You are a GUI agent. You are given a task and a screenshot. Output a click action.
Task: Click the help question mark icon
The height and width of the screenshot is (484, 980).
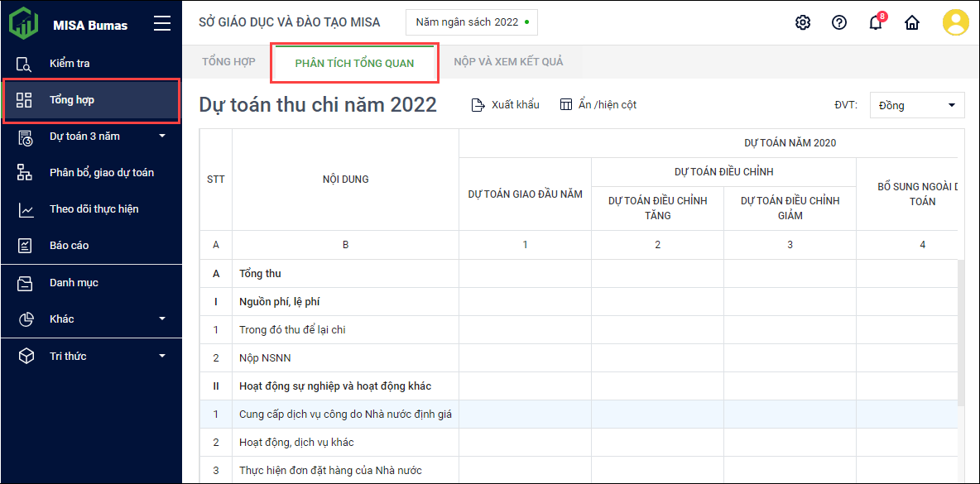click(x=838, y=22)
